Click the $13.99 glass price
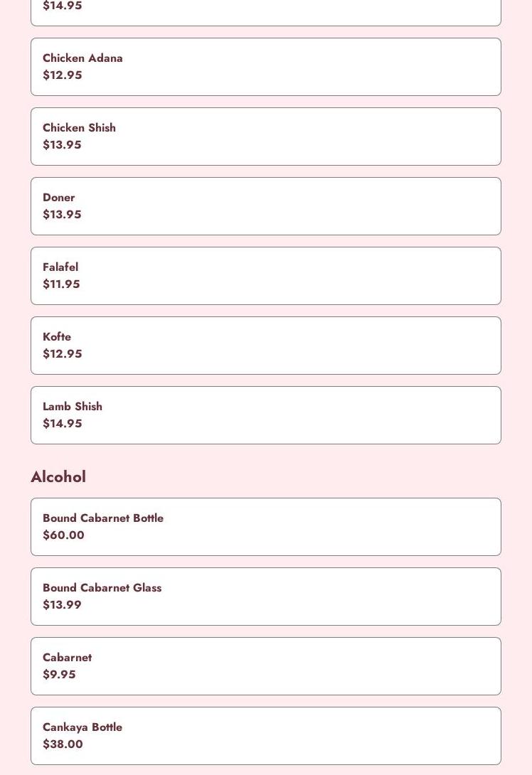The width and height of the screenshot is (532, 775). (62, 605)
